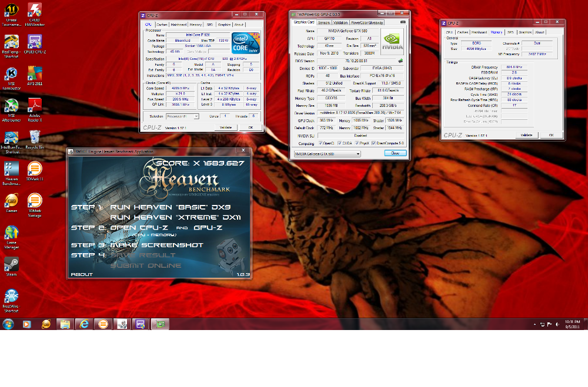Open the Game Manager desktop icon
Viewport: 588px width, 387px height.
coord(11,237)
